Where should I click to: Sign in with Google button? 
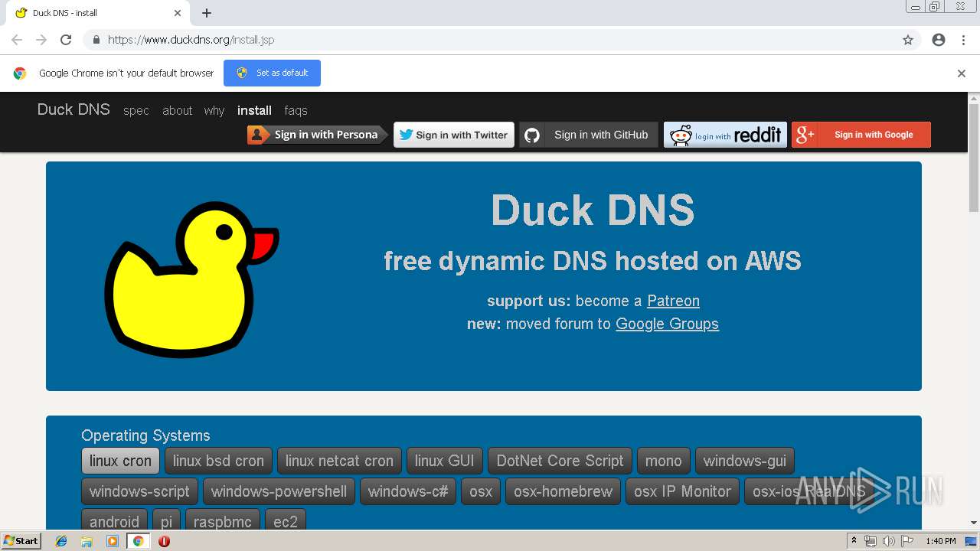(x=861, y=135)
